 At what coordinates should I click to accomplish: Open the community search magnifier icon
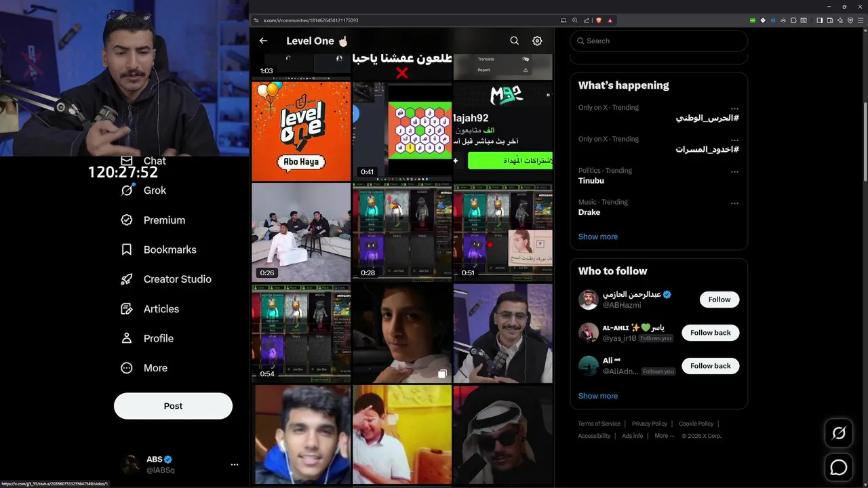tap(515, 41)
